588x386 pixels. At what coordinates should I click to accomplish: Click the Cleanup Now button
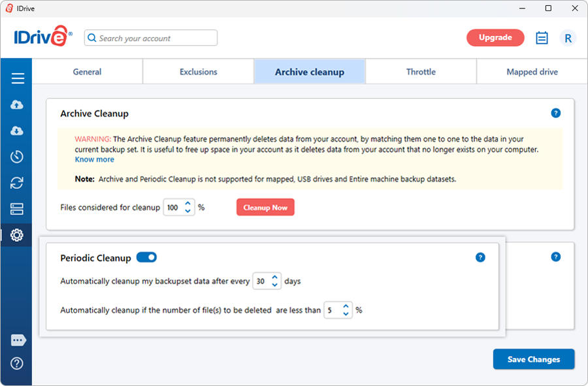(265, 208)
